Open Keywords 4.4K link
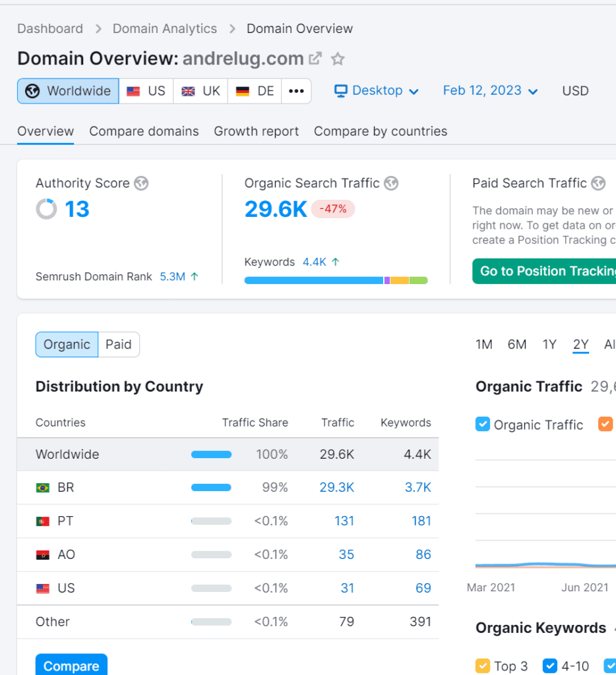Image resolution: width=616 pixels, height=675 pixels. tap(315, 262)
